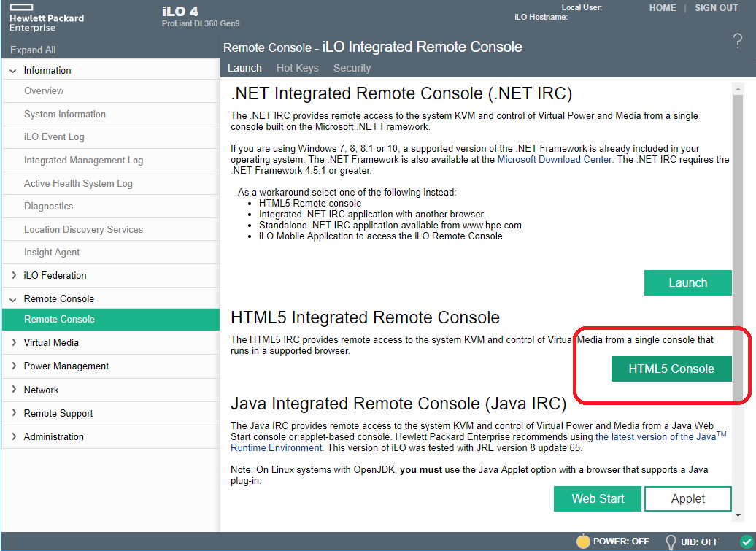Click the POWER: OFF status text
The width and height of the screenshot is (756, 551).
point(621,542)
